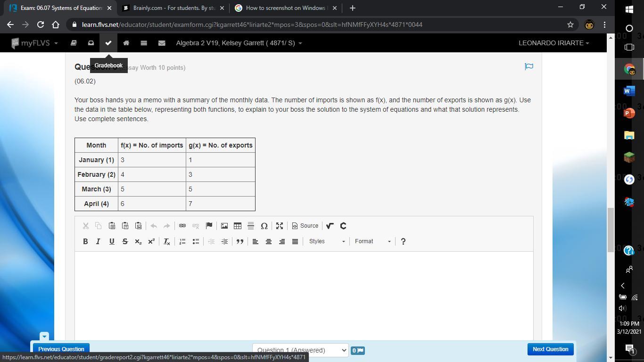The image size is (644, 362).
Task: Open the Gradebook checkmark in the navbar
Action: (x=108, y=43)
